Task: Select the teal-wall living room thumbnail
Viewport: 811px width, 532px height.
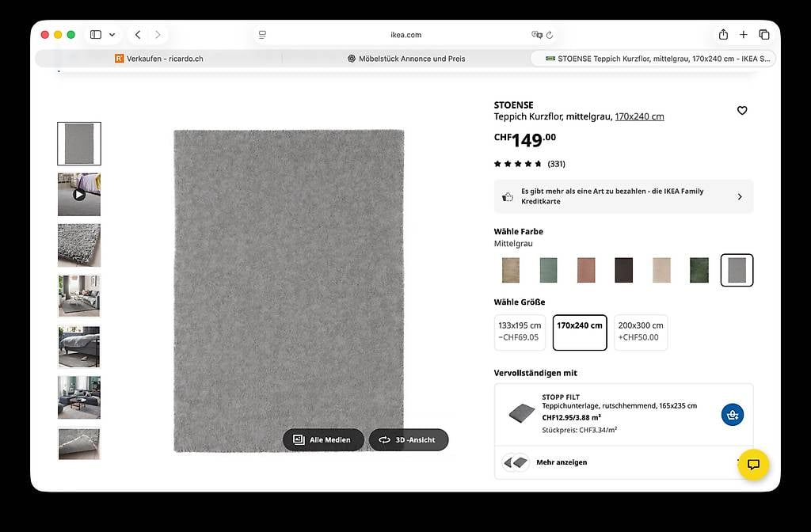Action: pos(79,397)
